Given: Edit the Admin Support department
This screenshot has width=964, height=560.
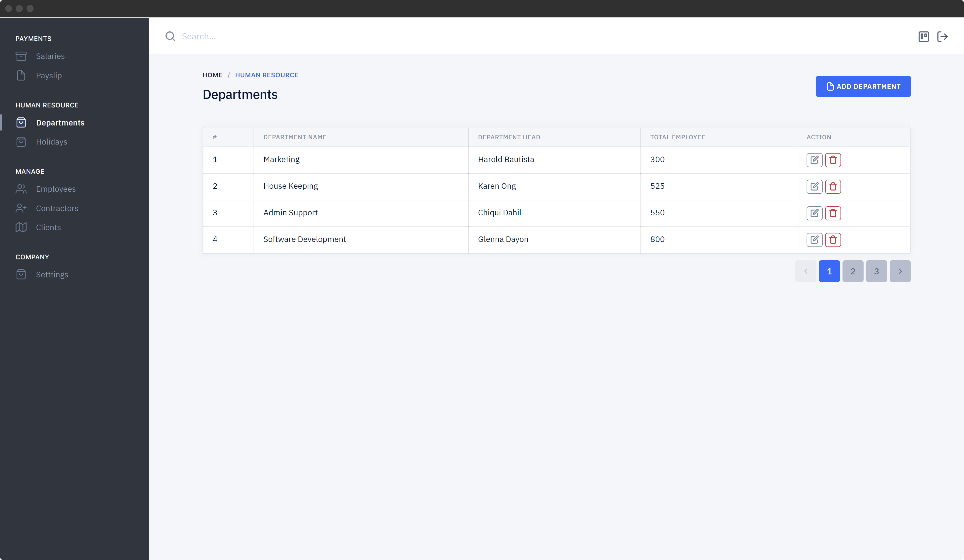Looking at the screenshot, I should pos(814,213).
